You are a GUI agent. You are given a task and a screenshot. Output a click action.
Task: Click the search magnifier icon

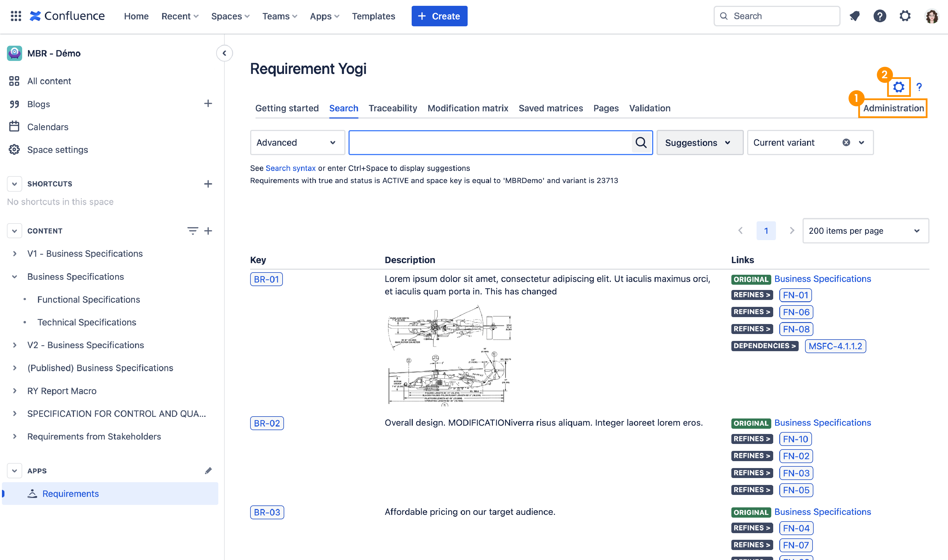click(641, 142)
